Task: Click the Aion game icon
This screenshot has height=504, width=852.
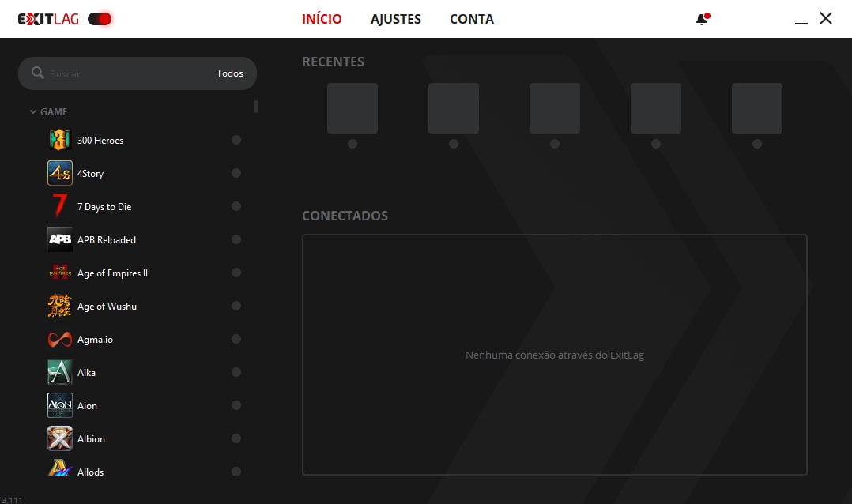Action: pyautogui.click(x=60, y=405)
